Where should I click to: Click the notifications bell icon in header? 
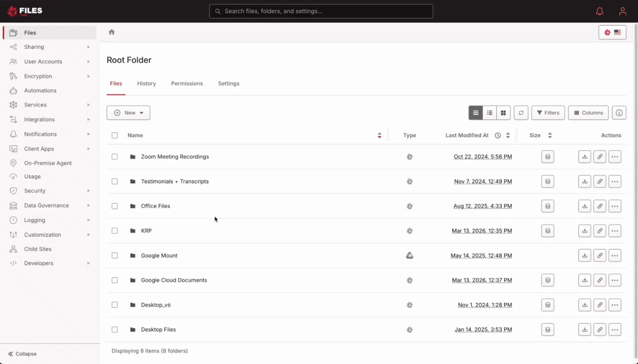(x=599, y=11)
